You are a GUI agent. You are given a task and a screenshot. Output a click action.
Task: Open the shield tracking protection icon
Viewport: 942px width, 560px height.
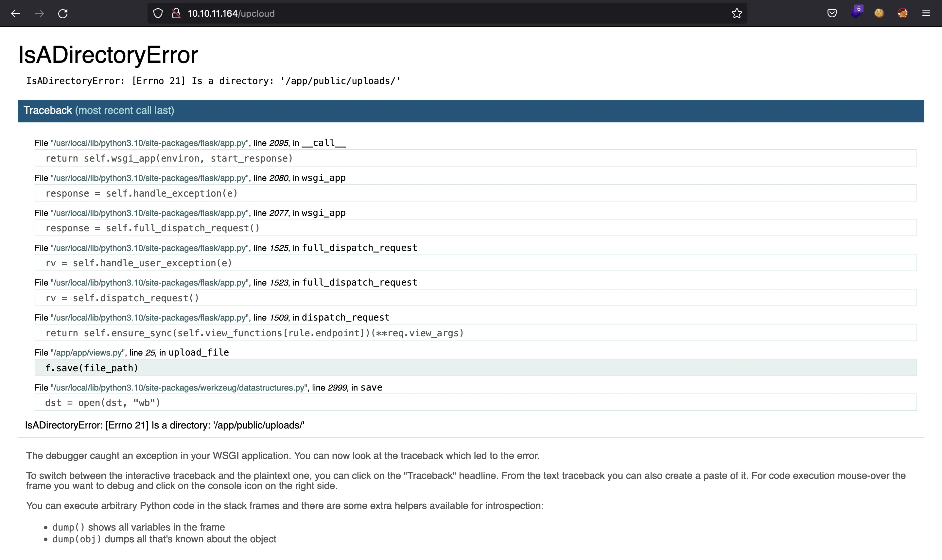tap(158, 14)
